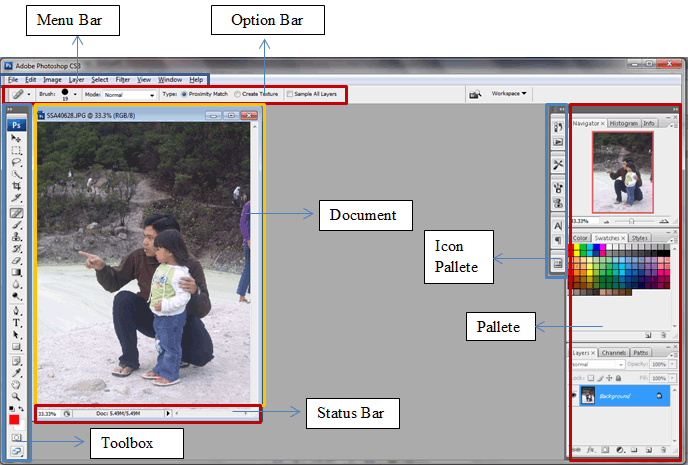Open the Filter menu
The height and width of the screenshot is (465, 688).
122,80
